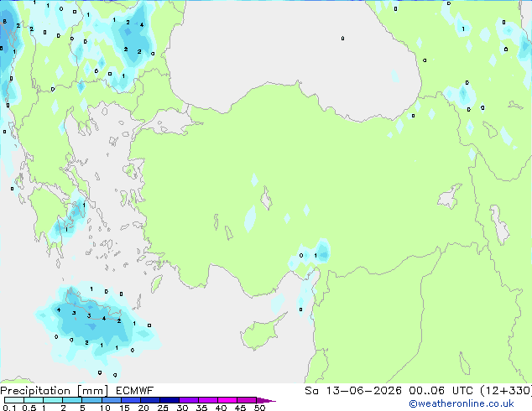Click the "10" legend value
The width and height of the screenshot is (532, 411).
click(105, 408)
